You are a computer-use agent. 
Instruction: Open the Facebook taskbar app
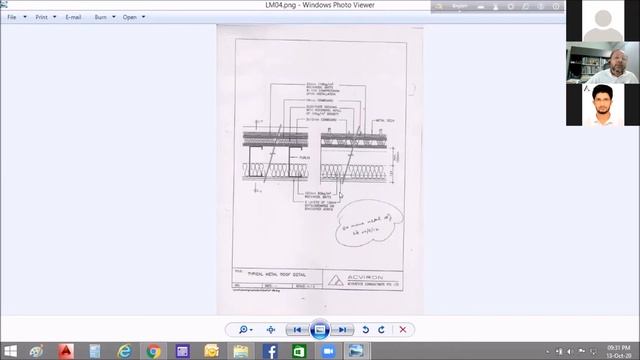270,351
